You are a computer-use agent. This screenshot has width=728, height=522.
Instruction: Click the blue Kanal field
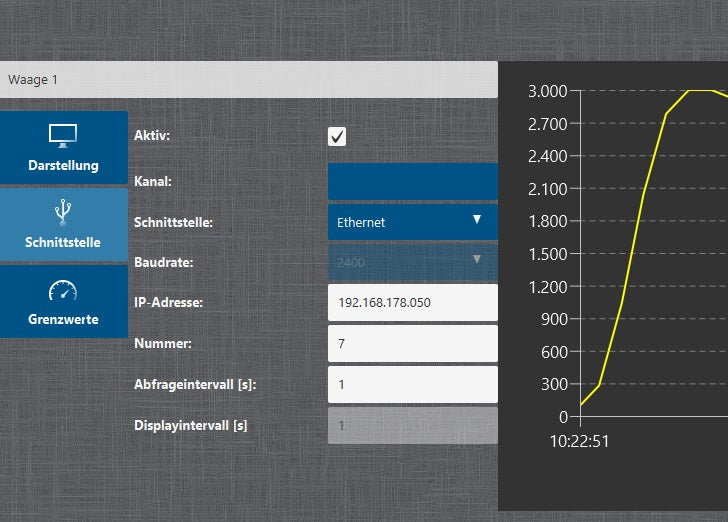pos(412,182)
